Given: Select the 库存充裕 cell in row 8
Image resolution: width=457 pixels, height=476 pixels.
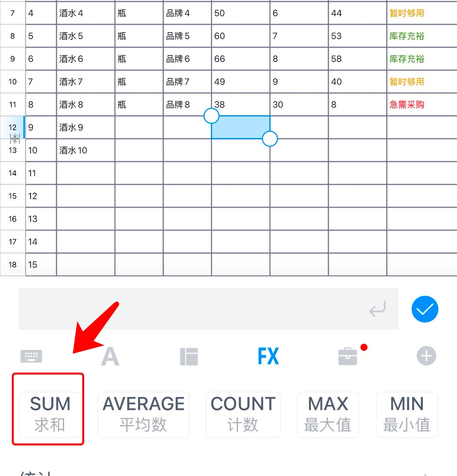Looking at the screenshot, I should (422, 36).
